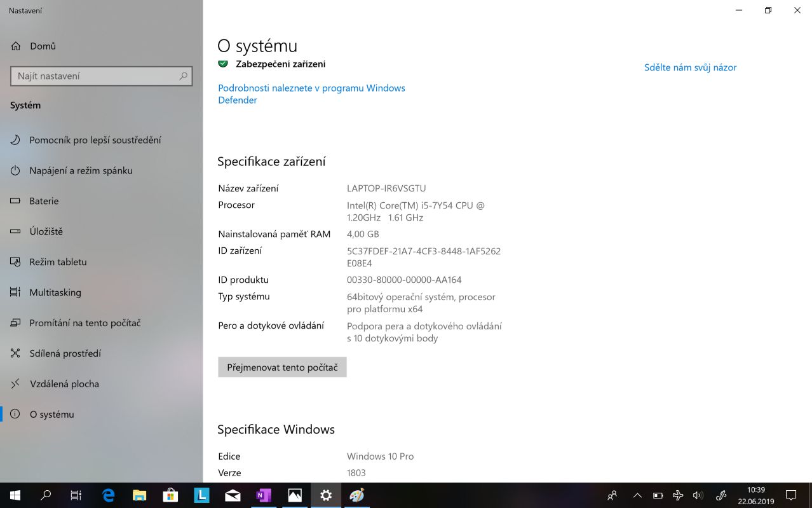The width and height of the screenshot is (812, 508).
Task: Select O systému sidebar entry
Action: click(x=102, y=415)
